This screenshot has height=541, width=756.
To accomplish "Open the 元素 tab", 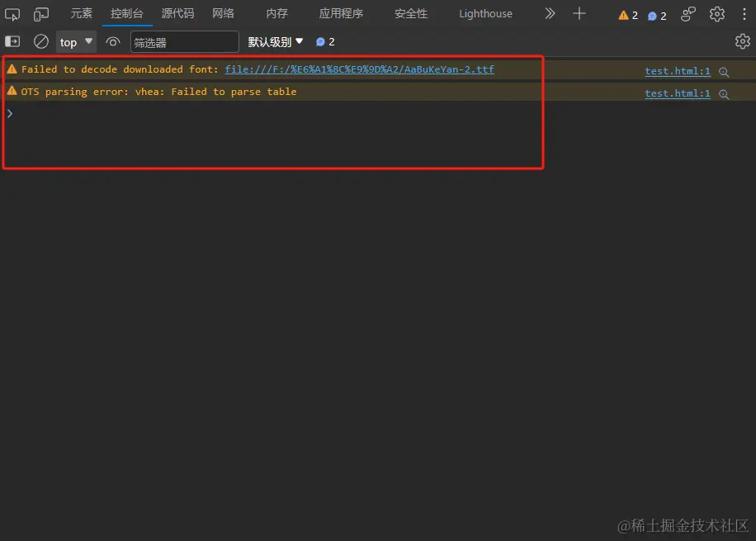I will pyautogui.click(x=81, y=13).
